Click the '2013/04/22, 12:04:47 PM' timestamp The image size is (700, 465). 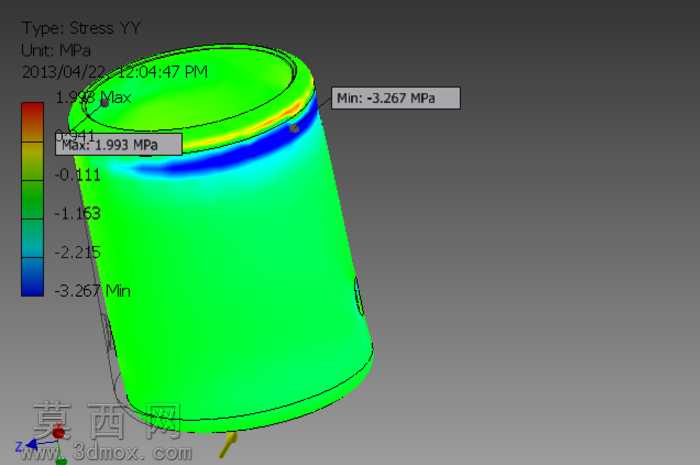pyautogui.click(x=115, y=72)
